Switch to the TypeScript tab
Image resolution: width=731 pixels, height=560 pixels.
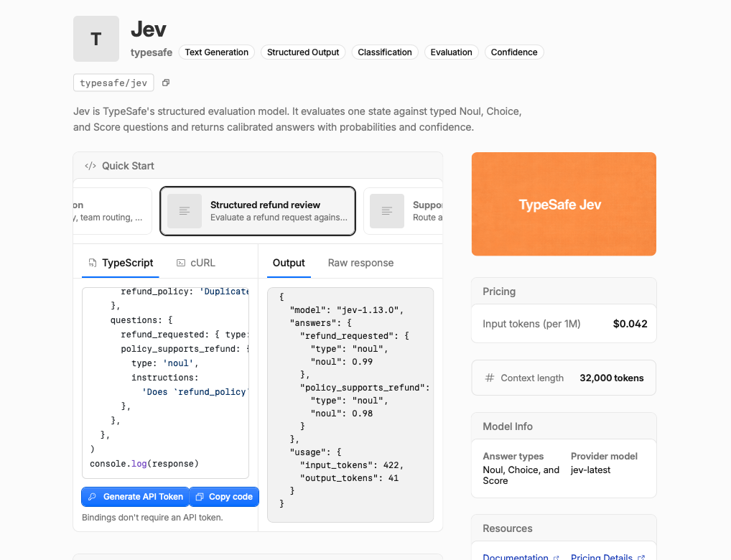tap(121, 263)
